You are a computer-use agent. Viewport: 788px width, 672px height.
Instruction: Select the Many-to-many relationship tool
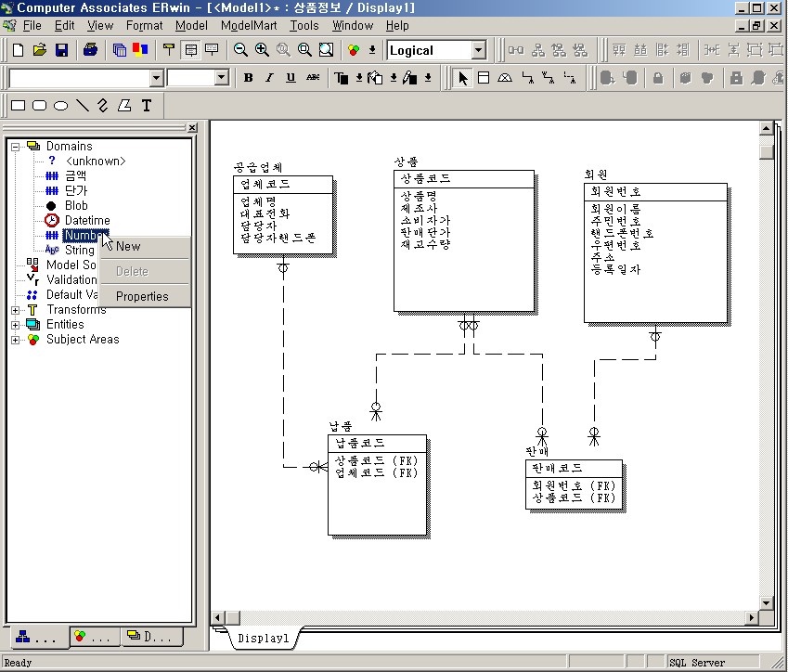pos(549,78)
